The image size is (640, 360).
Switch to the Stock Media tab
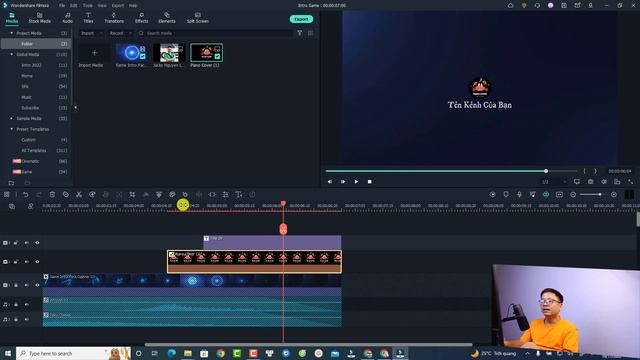pos(40,18)
